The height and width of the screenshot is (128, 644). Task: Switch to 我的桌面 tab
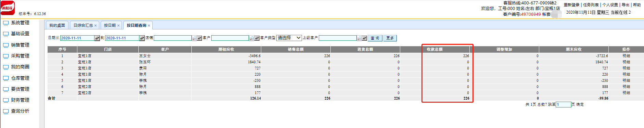[x=57, y=25]
